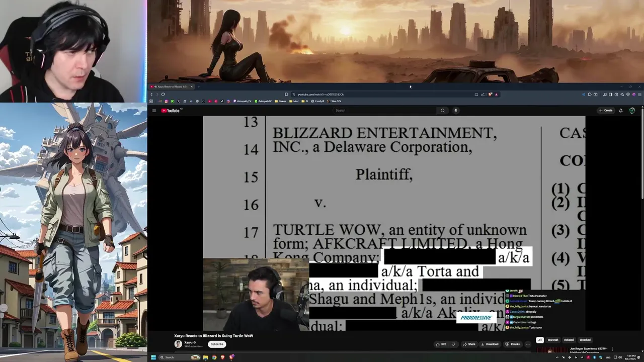Screen dimensions: 644x362
Task: Open the Windows Start menu
Action: pyautogui.click(x=153, y=357)
